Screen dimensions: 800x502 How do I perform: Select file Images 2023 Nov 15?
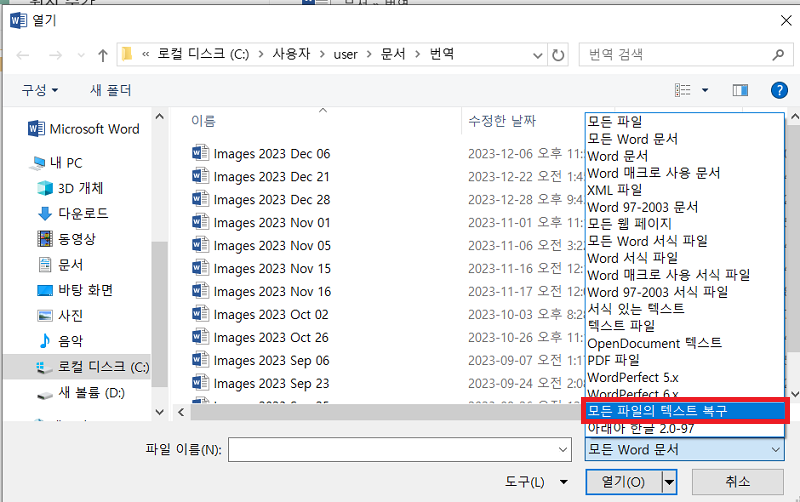pos(261,268)
